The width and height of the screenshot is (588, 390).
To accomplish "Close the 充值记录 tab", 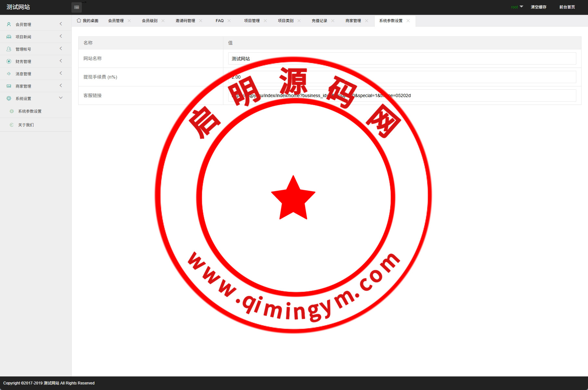I will coord(333,21).
